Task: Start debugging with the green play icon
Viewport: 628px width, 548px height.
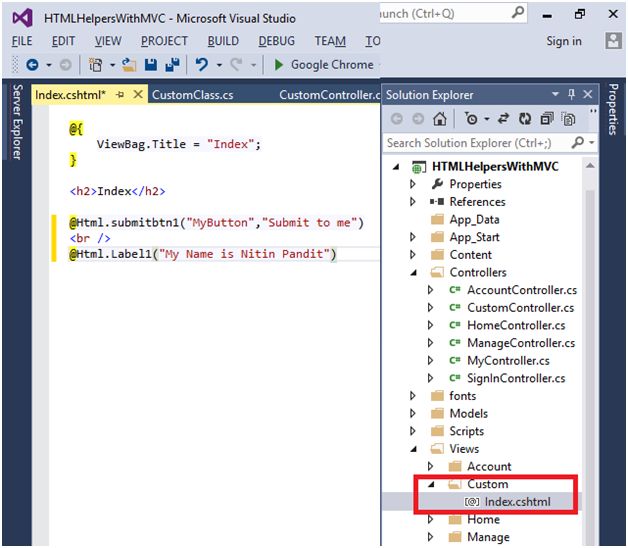Action: pos(278,64)
